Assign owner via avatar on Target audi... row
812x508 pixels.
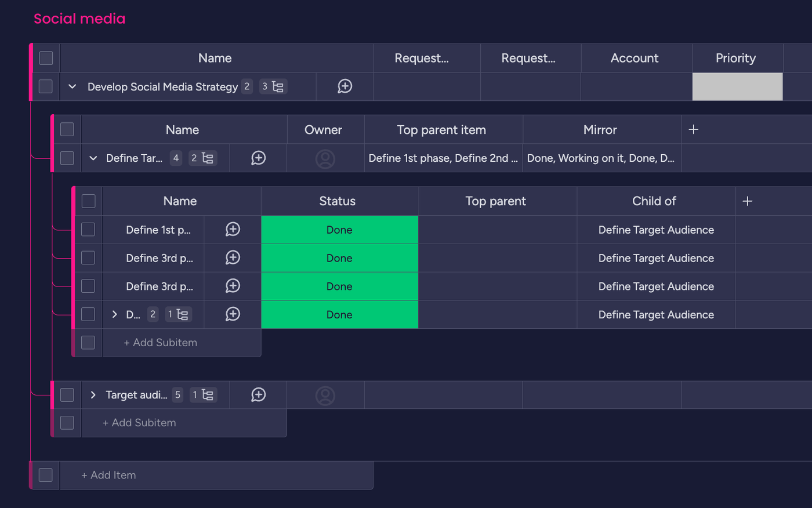(x=325, y=395)
